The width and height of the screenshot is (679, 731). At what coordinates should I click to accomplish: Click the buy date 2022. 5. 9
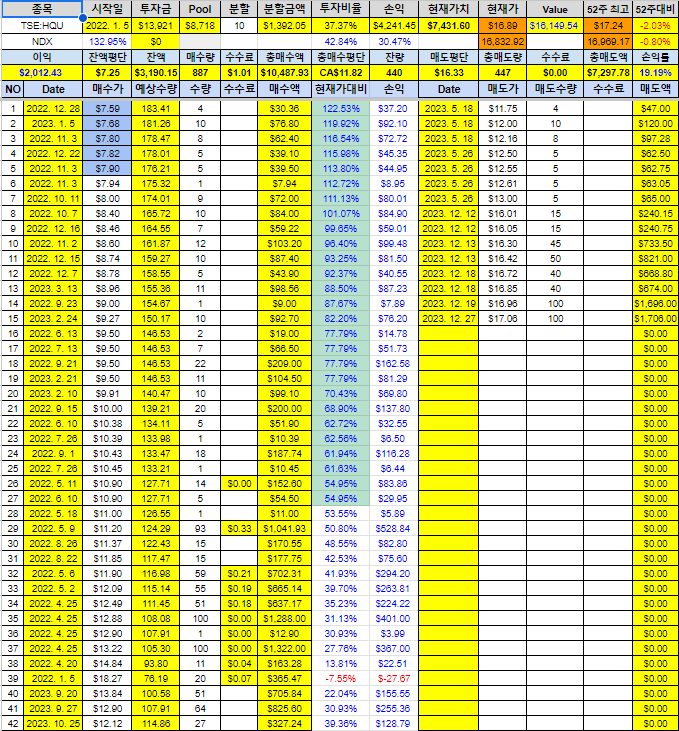[x=53, y=529]
